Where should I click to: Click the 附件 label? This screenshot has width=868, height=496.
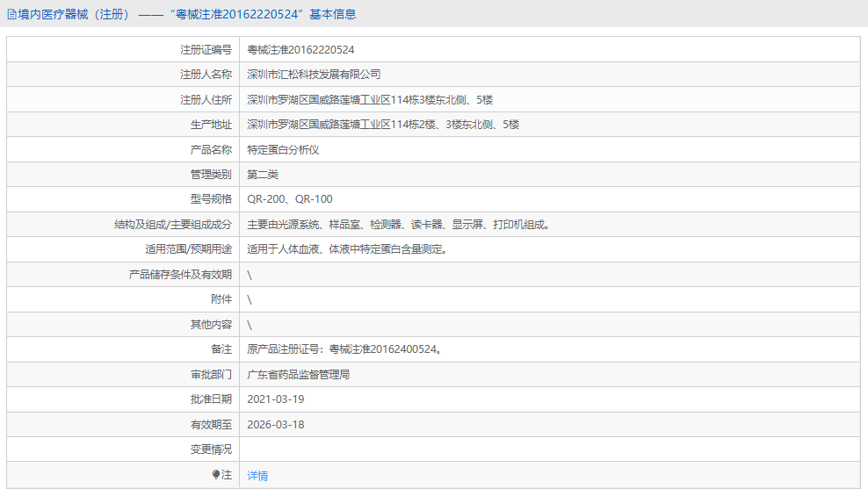coord(221,299)
